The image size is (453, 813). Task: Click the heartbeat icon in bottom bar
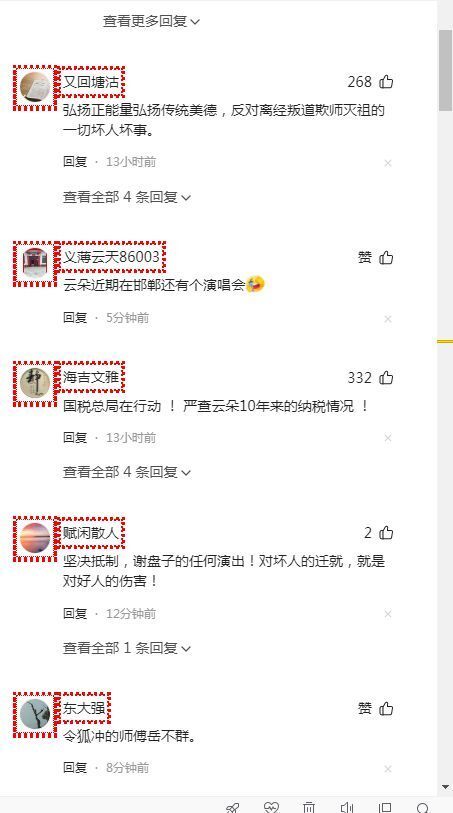(271, 807)
